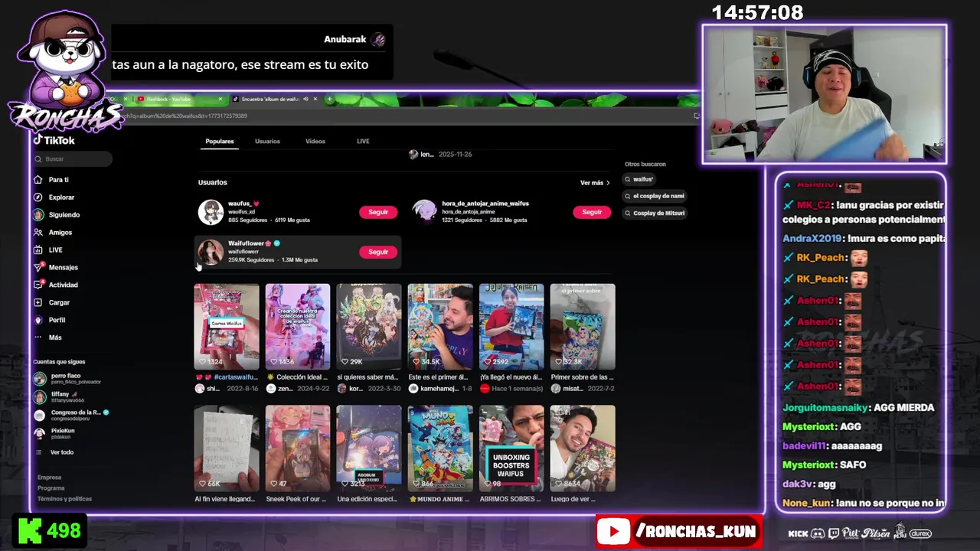Click the YouTube /RONCHAS_KUN banner icon
This screenshot has width=980, height=551.
613,532
